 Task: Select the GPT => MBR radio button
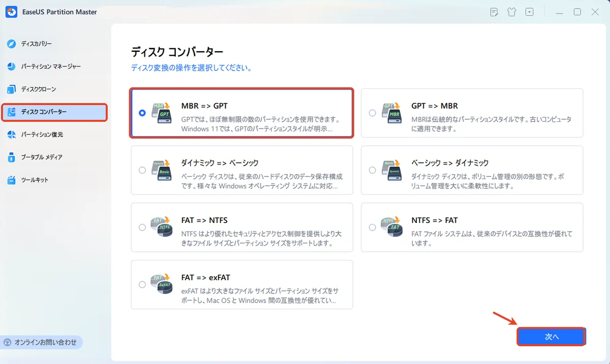pyautogui.click(x=373, y=113)
